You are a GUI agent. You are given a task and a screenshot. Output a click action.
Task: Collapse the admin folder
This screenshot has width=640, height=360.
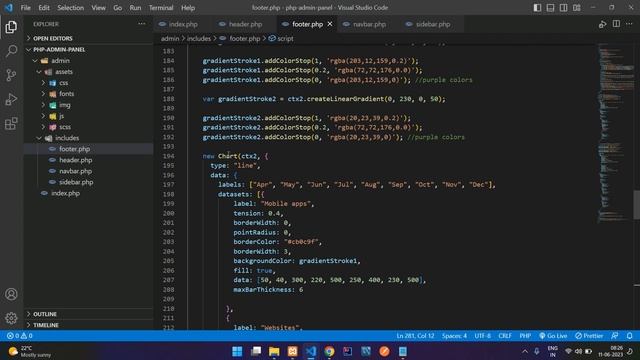pyautogui.click(x=89, y=60)
